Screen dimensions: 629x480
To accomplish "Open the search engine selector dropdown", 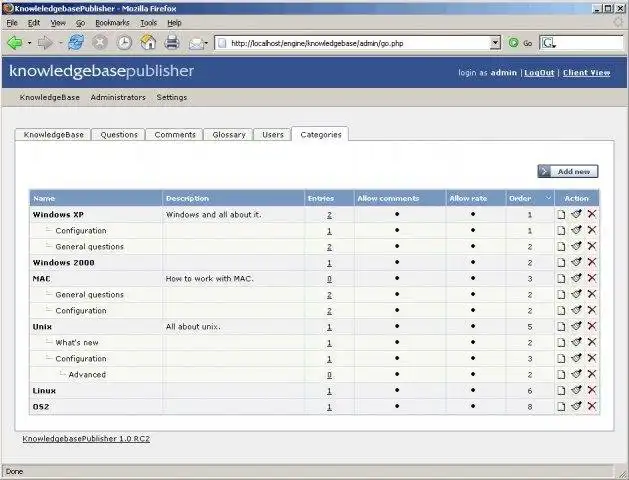I will [x=549, y=43].
